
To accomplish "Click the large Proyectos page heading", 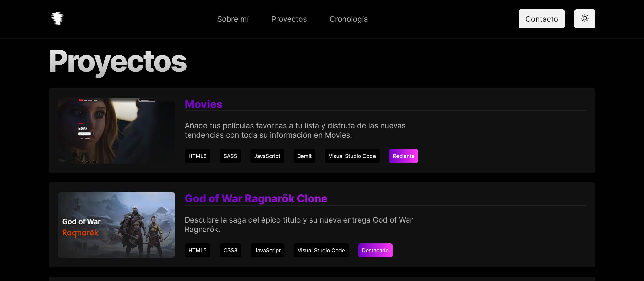I will 118,61.
